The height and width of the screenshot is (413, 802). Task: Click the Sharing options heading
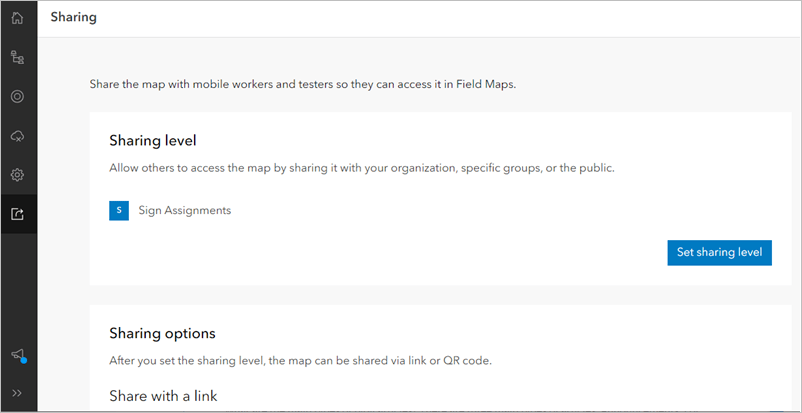(162, 334)
